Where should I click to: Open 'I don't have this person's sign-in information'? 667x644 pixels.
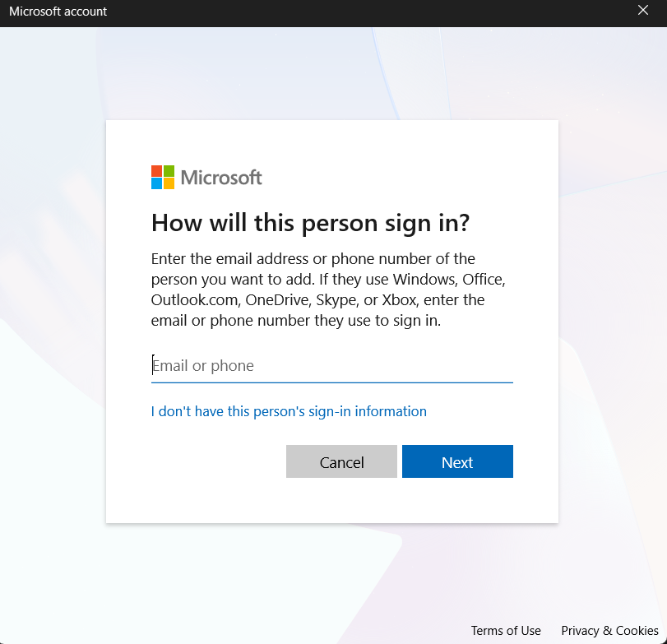coord(289,411)
